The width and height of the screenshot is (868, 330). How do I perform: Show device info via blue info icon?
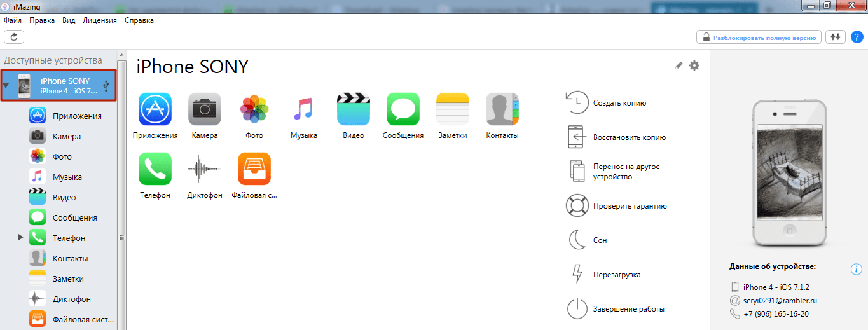[x=856, y=269]
